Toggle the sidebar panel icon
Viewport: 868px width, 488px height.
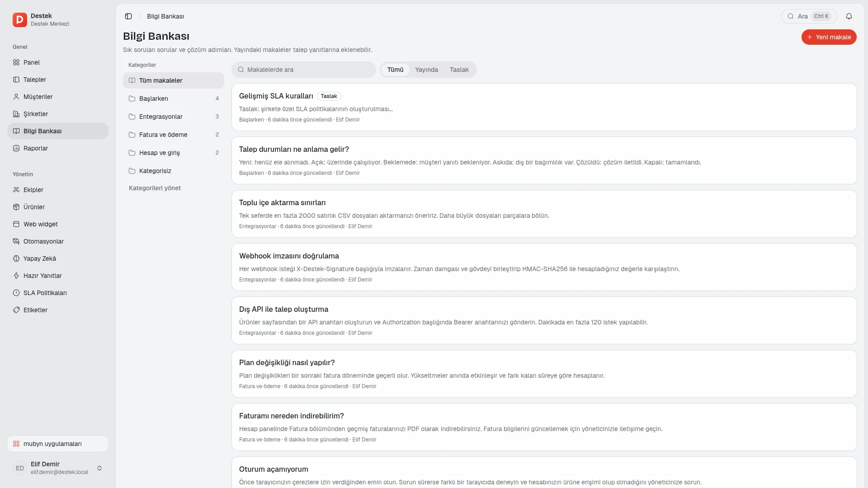128,16
